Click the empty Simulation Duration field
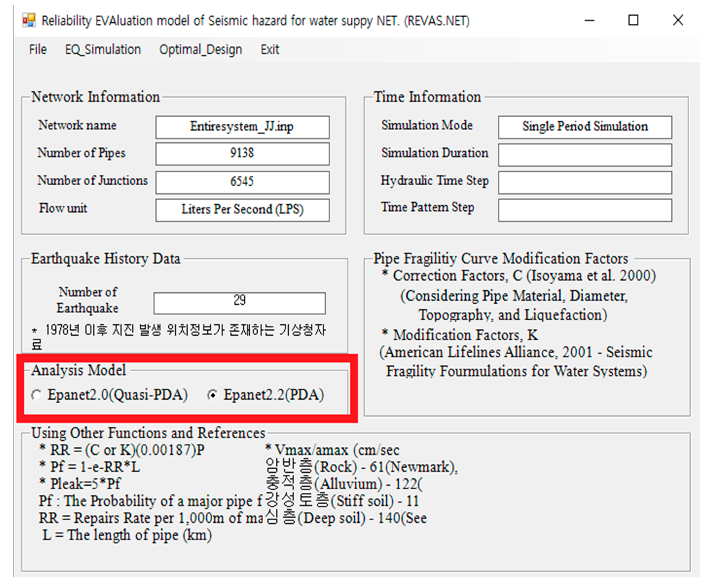Image resolution: width=710 pixels, height=588 pixels. click(585, 155)
